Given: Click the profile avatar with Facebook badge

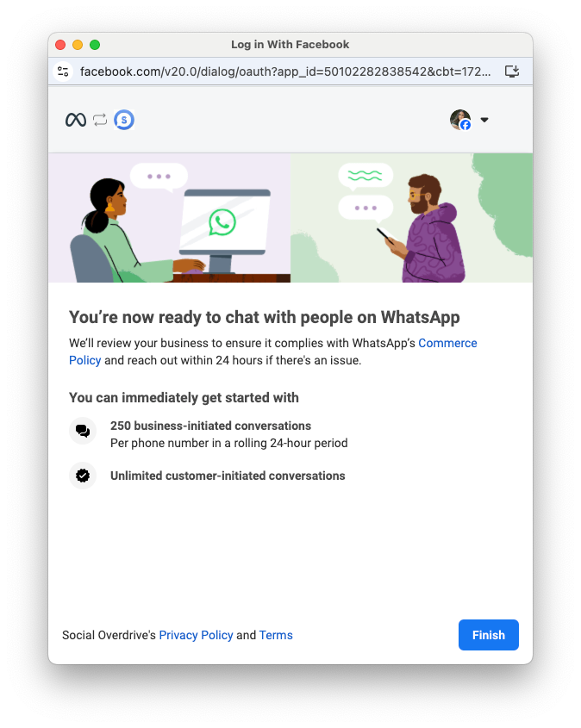Looking at the screenshot, I should pyautogui.click(x=460, y=120).
